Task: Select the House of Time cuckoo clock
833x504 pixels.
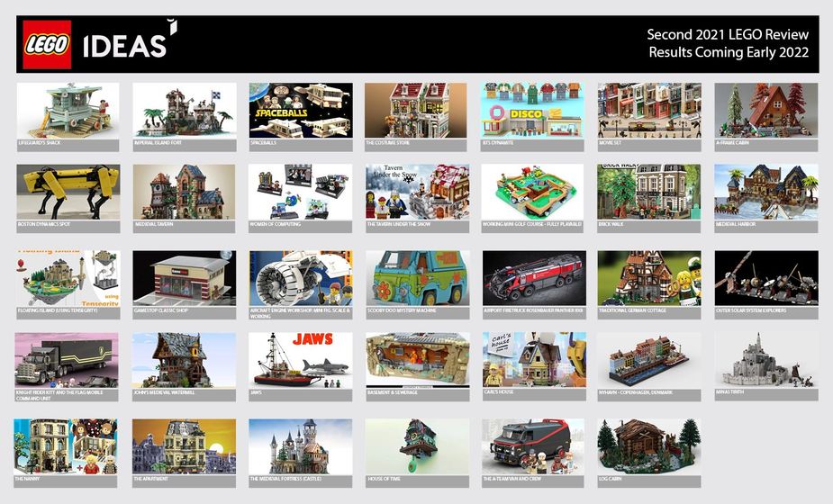Action: (x=416, y=446)
